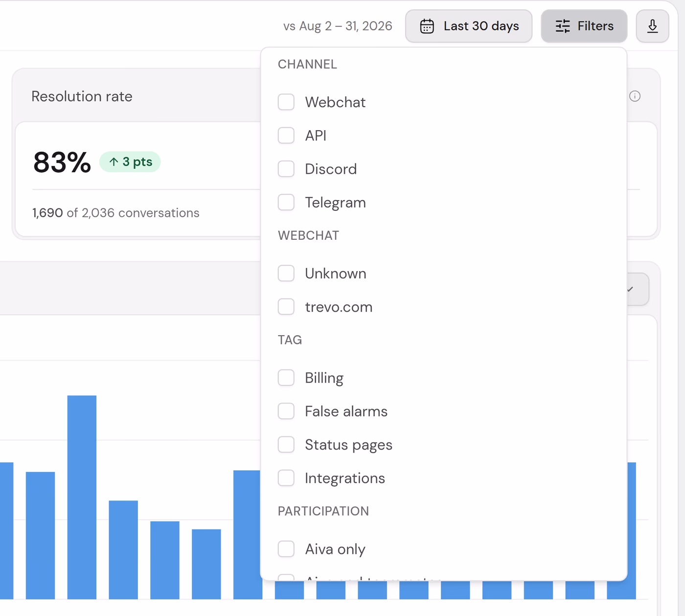Click the tallest blue bar in the chart
The height and width of the screenshot is (616, 685).
pos(82,497)
